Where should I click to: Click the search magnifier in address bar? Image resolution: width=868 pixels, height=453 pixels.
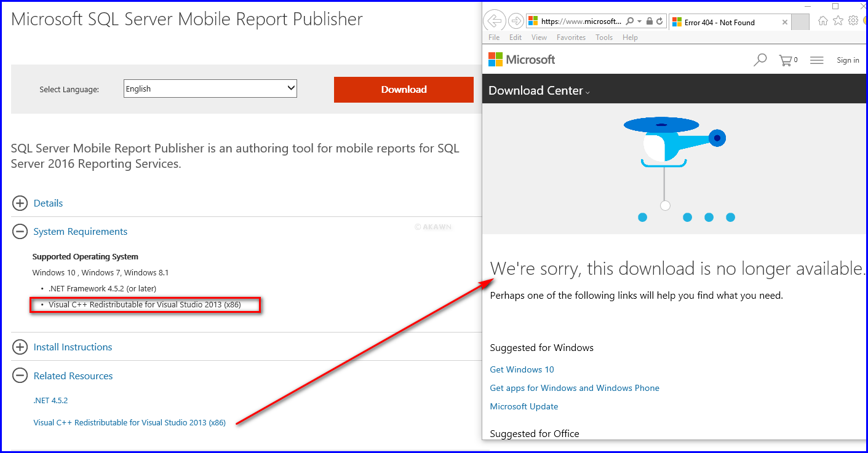pyautogui.click(x=629, y=22)
